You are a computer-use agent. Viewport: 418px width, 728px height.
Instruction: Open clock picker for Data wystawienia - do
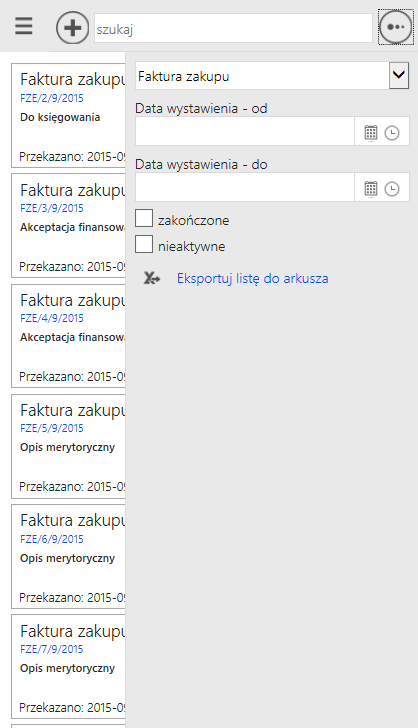tap(392, 189)
